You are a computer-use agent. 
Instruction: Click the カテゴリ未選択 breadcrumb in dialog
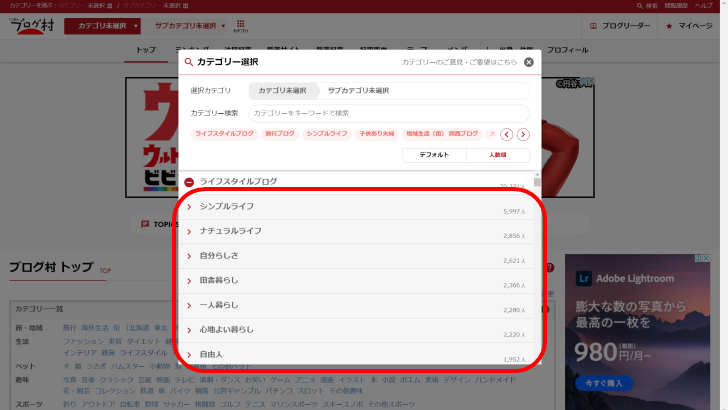coord(282,91)
